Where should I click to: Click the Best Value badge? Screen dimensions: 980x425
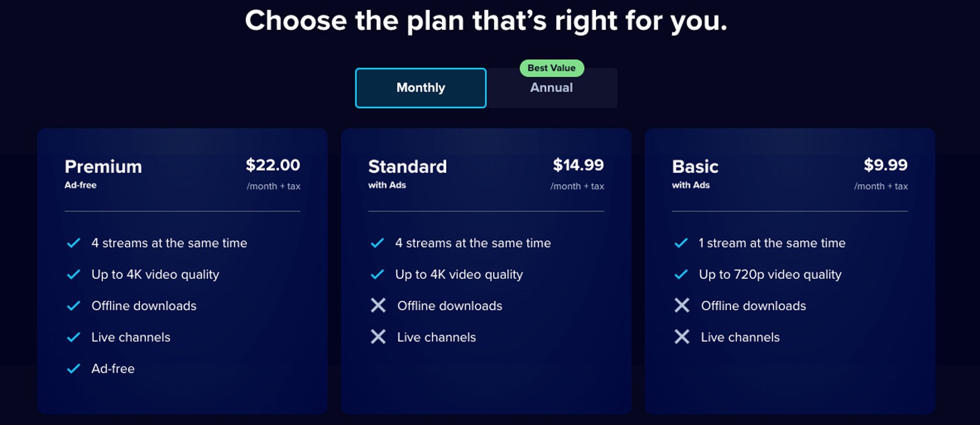[551, 68]
